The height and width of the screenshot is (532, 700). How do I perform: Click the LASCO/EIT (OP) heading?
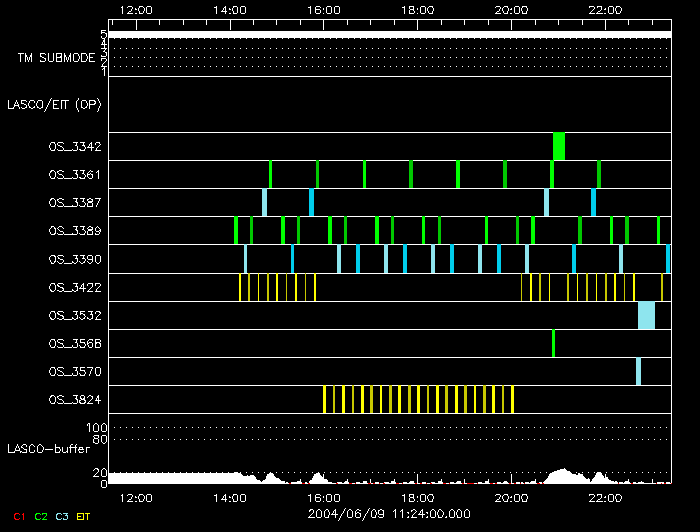tap(53, 104)
